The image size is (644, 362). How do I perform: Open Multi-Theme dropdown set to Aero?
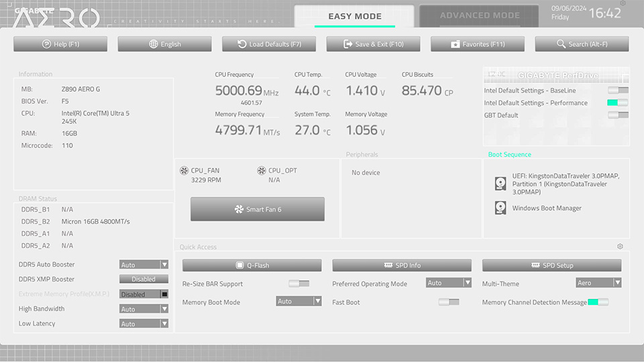(598, 283)
